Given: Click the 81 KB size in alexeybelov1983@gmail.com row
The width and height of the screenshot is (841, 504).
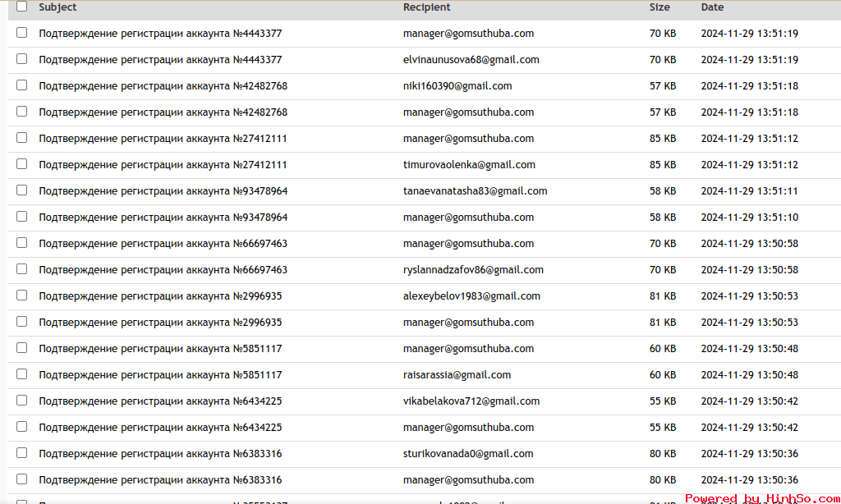Looking at the screenshot, I should click(663, 296).
